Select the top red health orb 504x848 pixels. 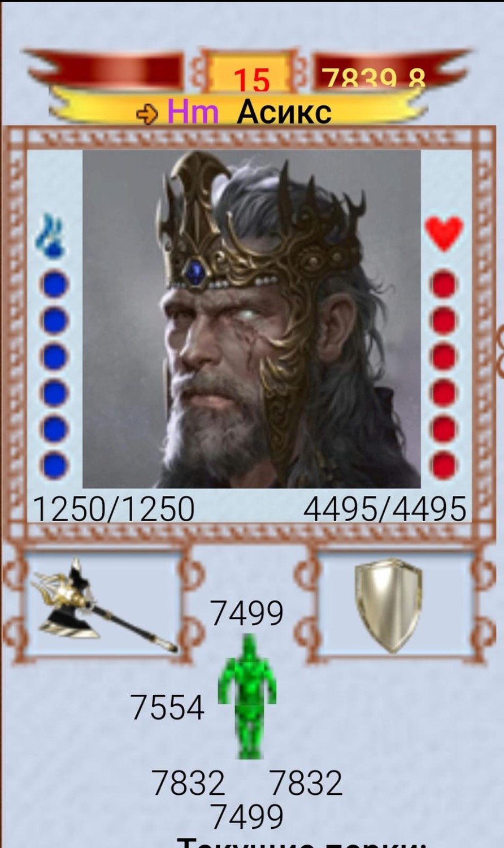[x=444, y=284]
